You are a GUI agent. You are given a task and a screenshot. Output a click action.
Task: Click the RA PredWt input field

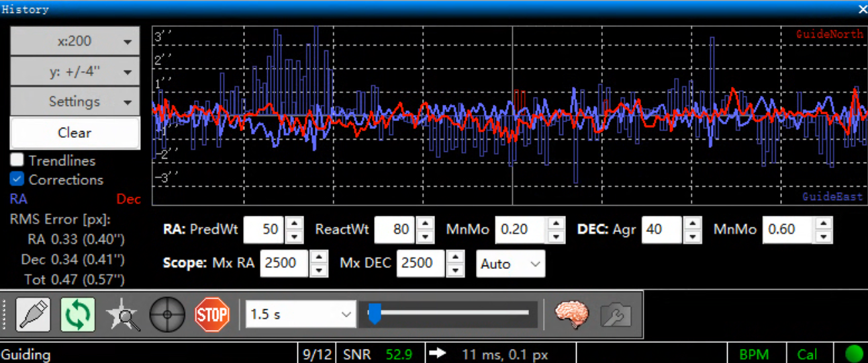pyautogui.click(x=263, y=230)
